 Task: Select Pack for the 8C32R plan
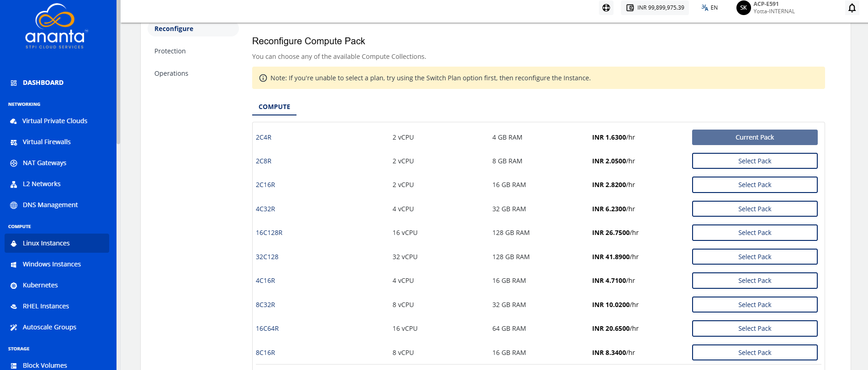coord(755,305)
